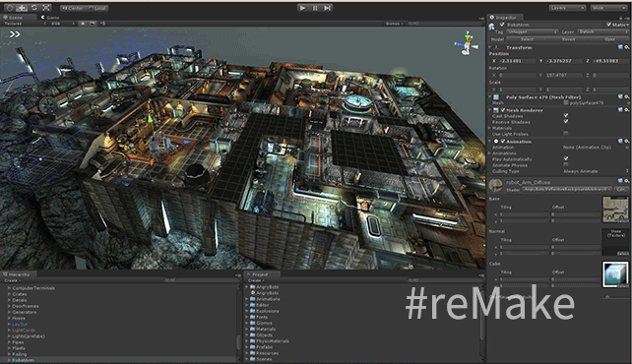Screen dimensions: 632x364
Task: Toggle scene audio speaker icon
Action: tap(102, 24)
